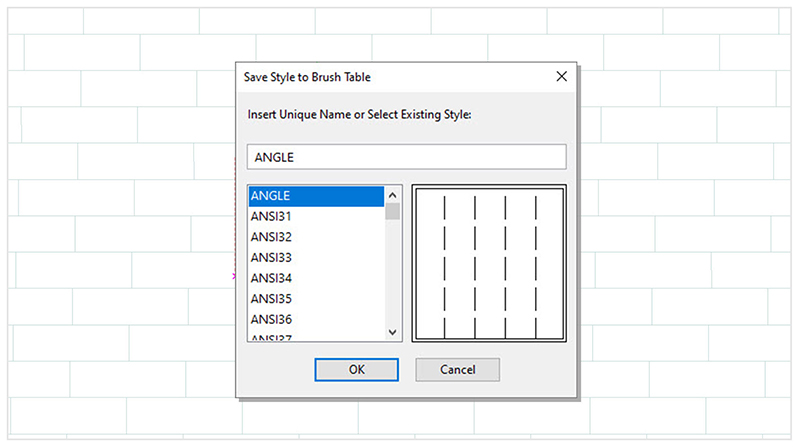The image size is (800, 447).
Task: Select the highlighted ANGLE style in the list
Action: coord(316,196)
